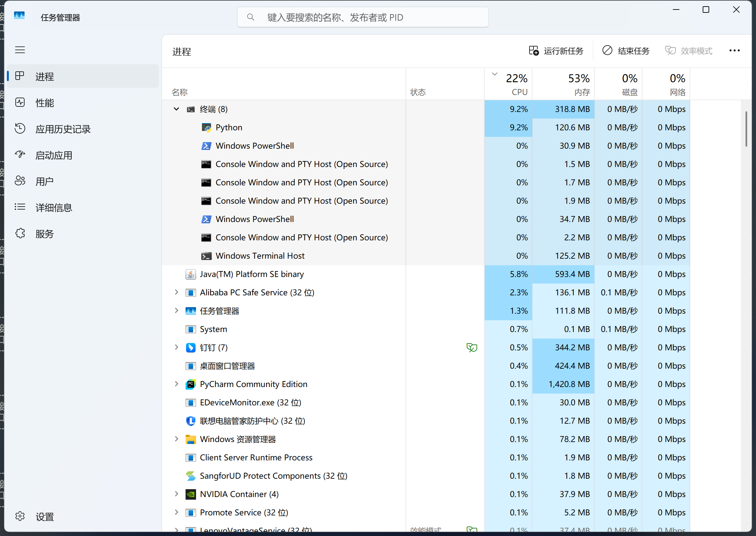Select the 进程 page in the sidebar
Image resolution: width=756 pixels, height=536 pixels.
tap(45, 77)
